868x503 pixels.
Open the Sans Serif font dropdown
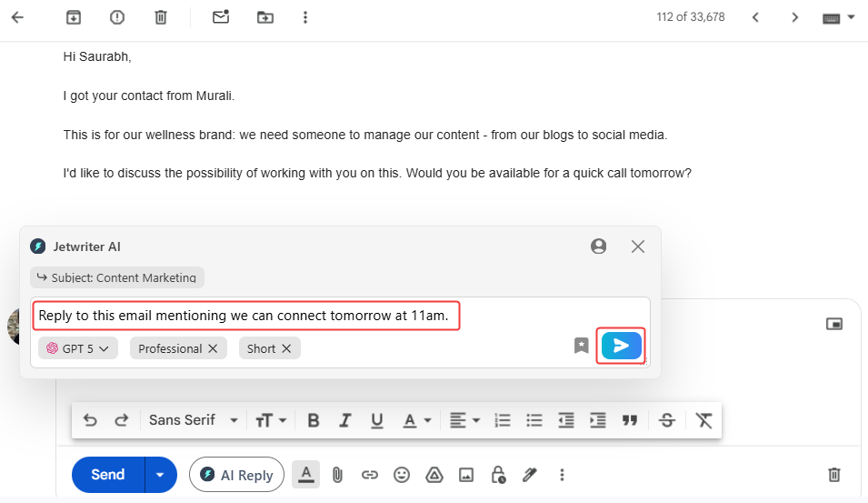193,420
